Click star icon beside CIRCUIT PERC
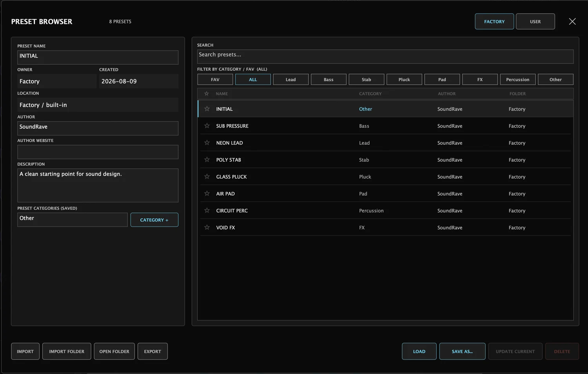The image size is (588, 374). click(x=207, y=210)
